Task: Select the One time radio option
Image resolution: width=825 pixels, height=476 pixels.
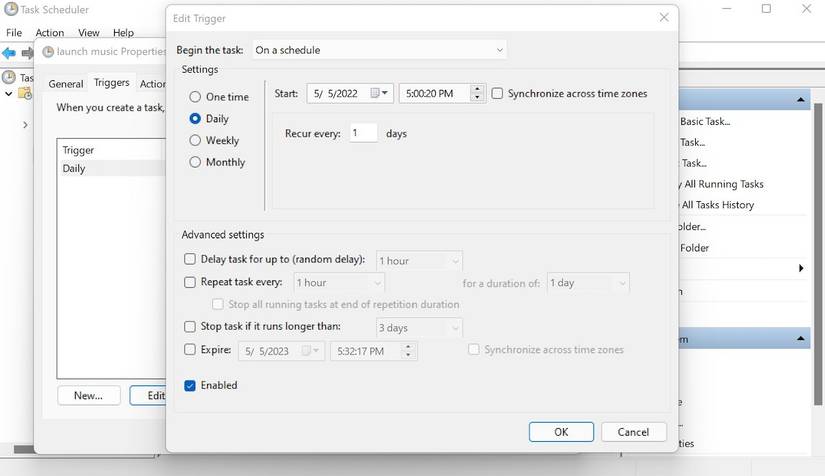Action: pyautogui.click(x=196, y=97)
